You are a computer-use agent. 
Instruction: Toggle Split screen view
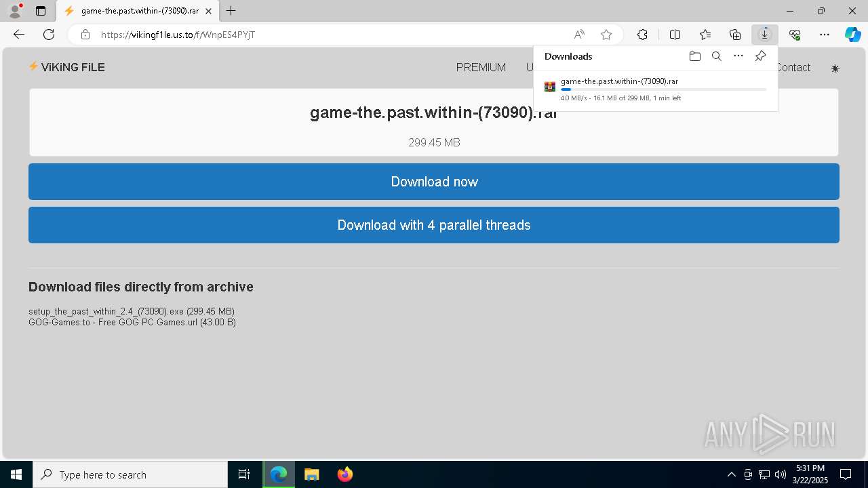(x=675, y=35)
